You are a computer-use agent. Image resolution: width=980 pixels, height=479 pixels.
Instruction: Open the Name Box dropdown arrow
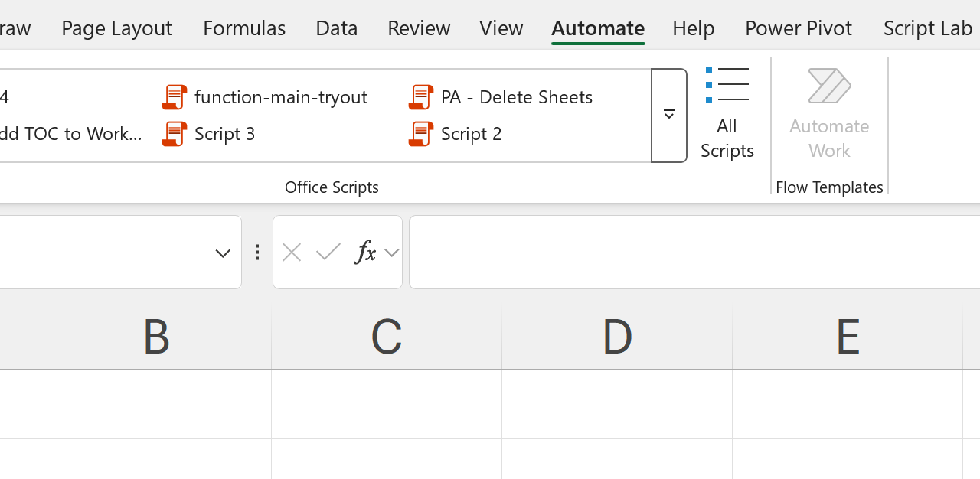pos(223,253)
